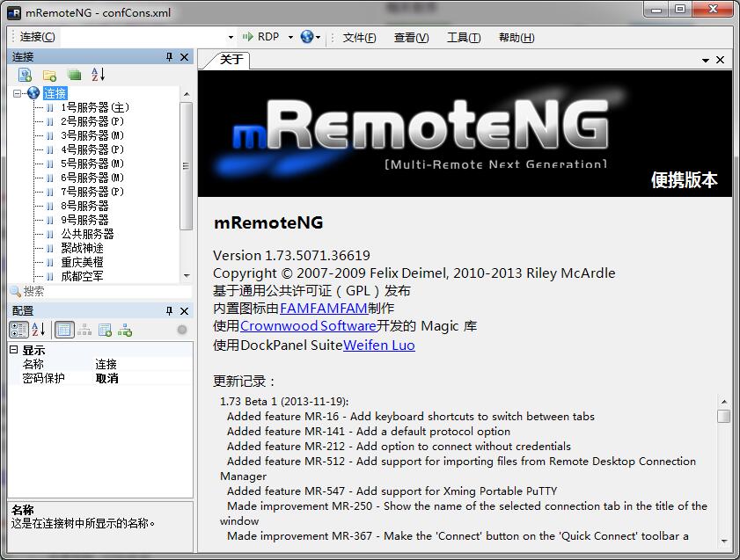Select 重庆美橙 in the connection tree
This screenshot has height=560, width=740.
tap(82, 263)
